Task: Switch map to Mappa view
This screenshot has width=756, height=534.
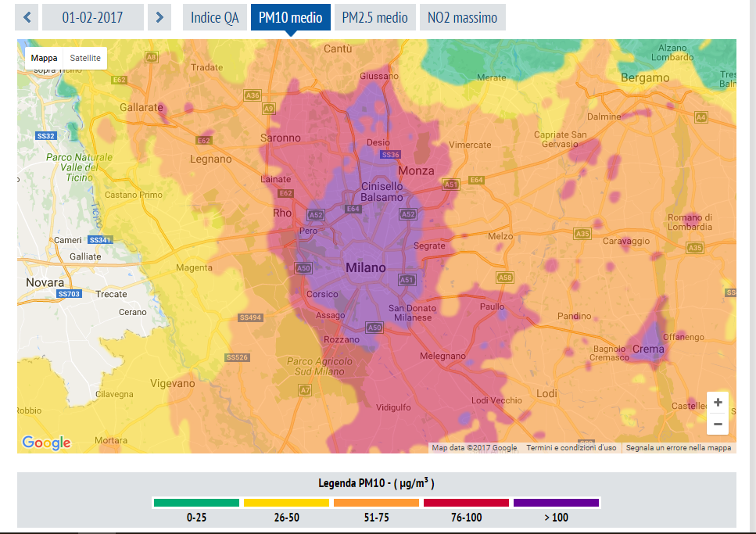Action: [x=45, y=58]
